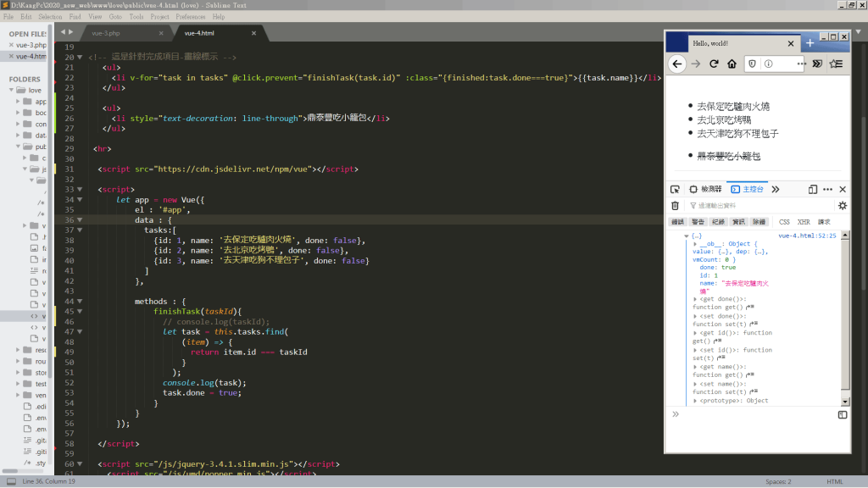Close the vue-4.html editor tab
Viewport: 868px width, 488px height.
point(253,33)
